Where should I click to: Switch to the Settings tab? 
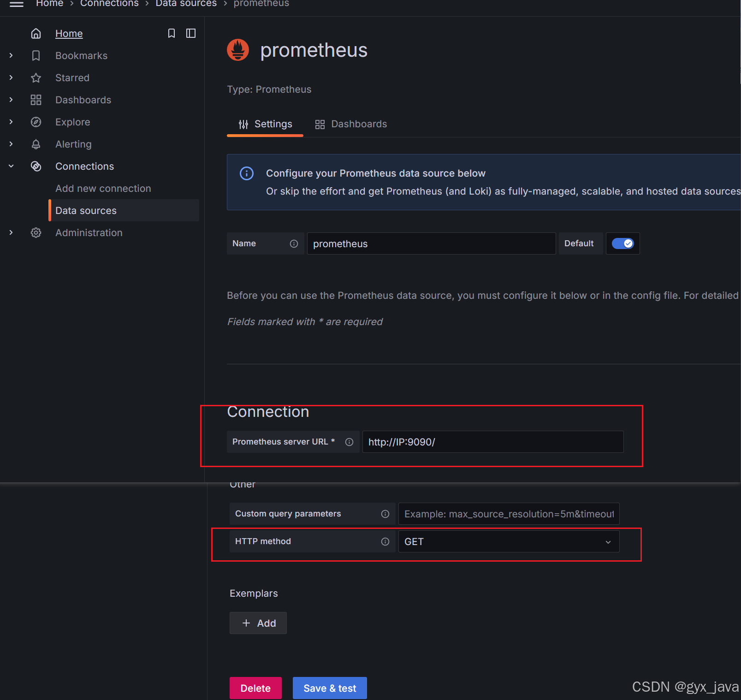click(265, 124)
